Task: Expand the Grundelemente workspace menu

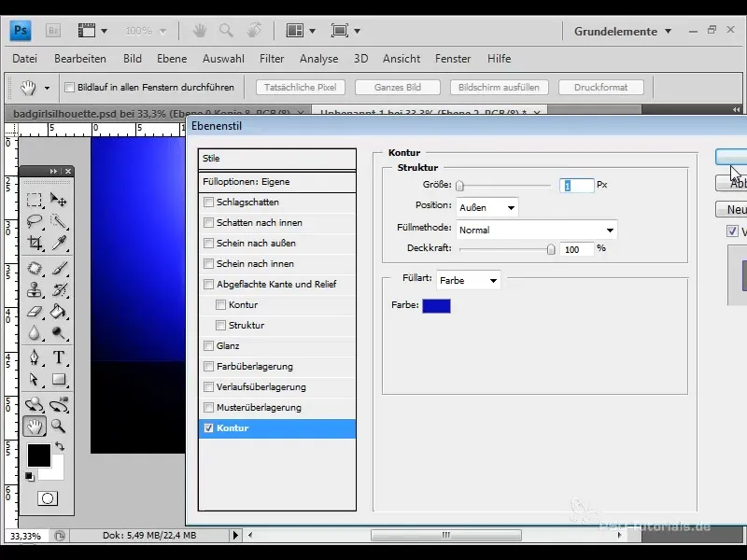Action: (623, 32)
